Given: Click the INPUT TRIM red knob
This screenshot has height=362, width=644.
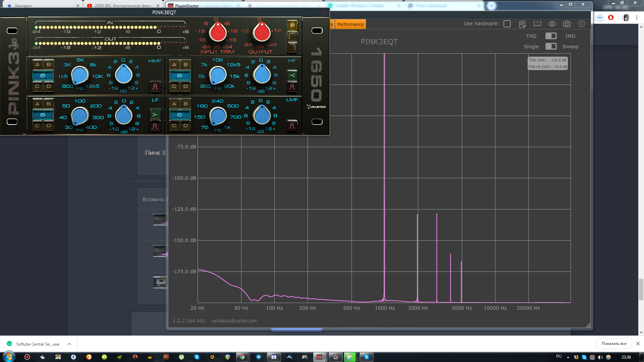Looking at the screenshot, I should tap(218, 32).
